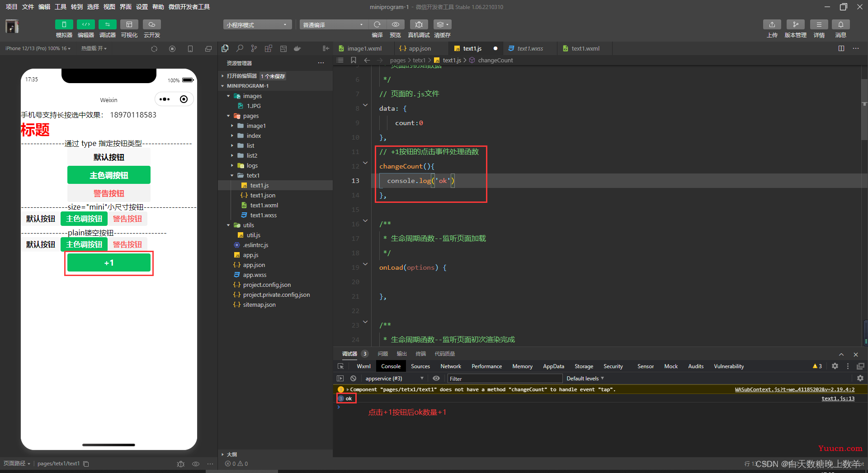Image resolution: width=868 pixels, height=473 pixels.
Task: Fold the data block at line 8
Action: pyautogui.click(x=365, y=105)
